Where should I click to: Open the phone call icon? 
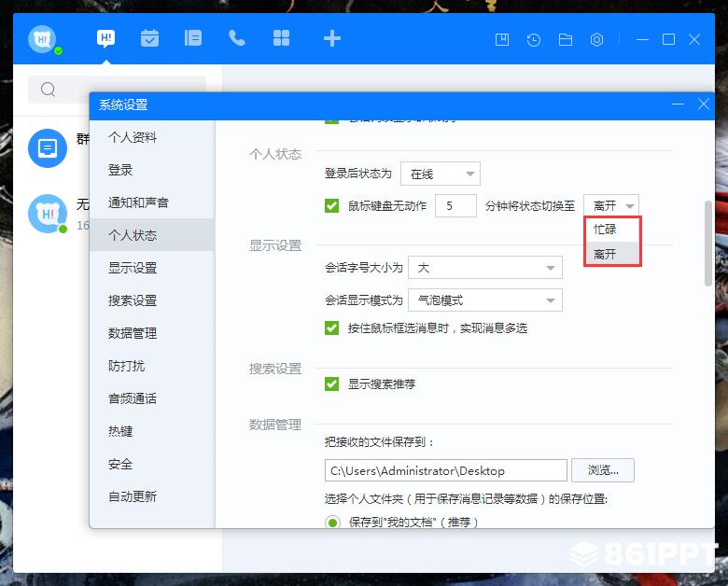coord(237,38)
